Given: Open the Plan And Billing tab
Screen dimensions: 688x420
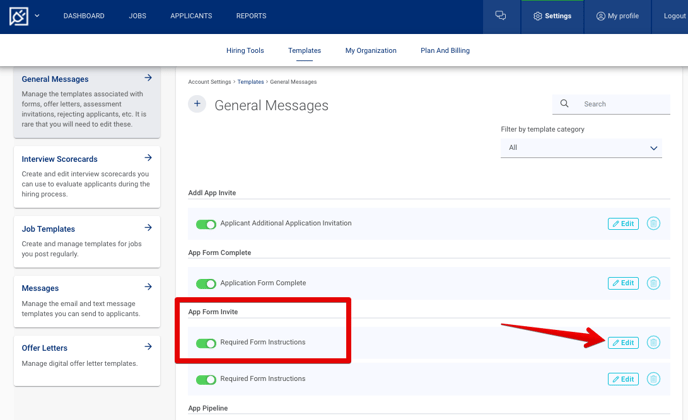Looking at the screenshot, I should [445, 50].
